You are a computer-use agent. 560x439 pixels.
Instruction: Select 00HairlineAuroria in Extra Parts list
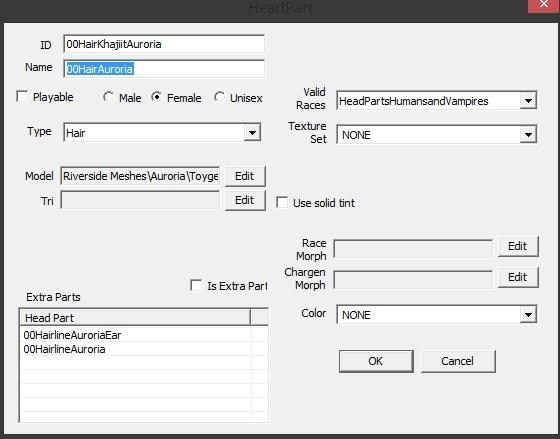pyautogui.click(x=64, y=349)
